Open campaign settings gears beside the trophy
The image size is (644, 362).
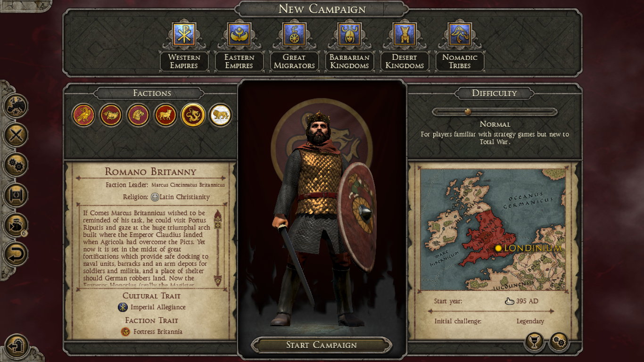click(559, 342)
